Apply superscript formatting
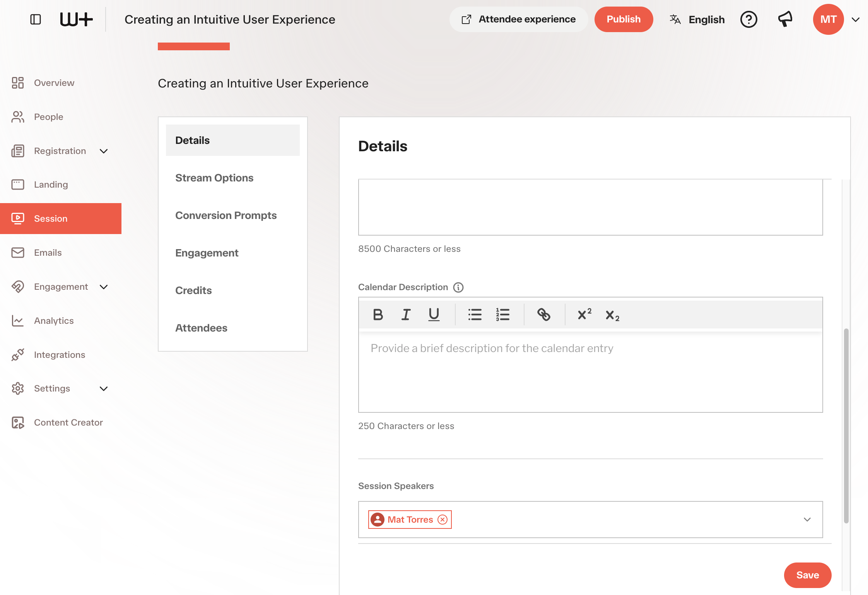 tap(584, 315)
